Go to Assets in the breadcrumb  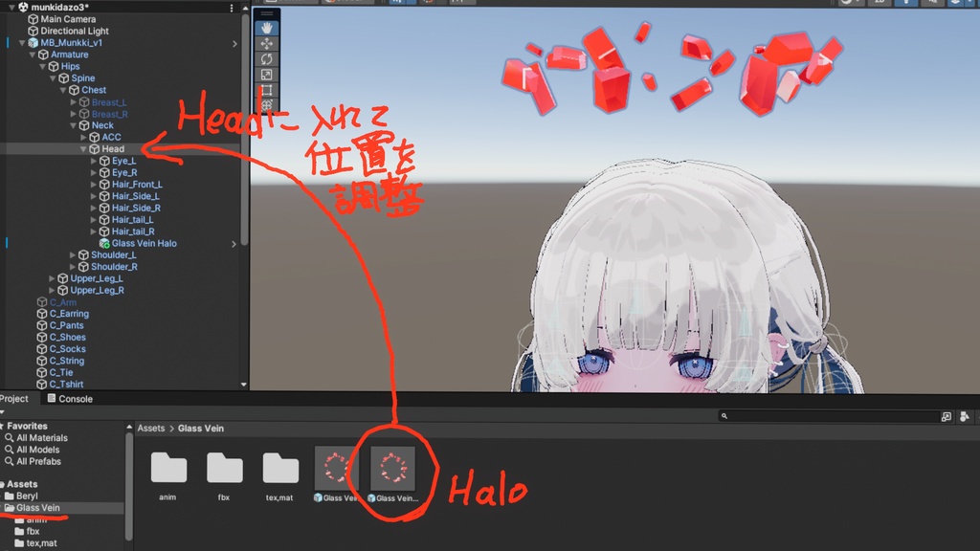[151, 429]
